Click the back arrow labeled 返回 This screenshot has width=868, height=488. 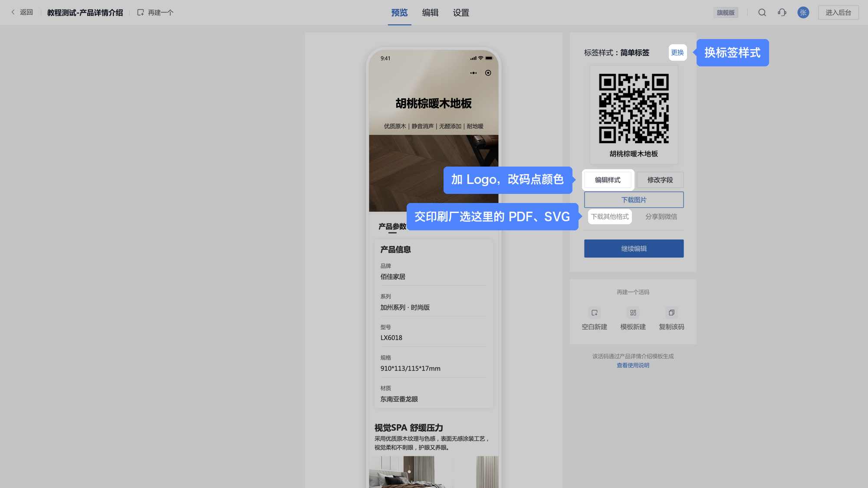tap(22, 12)
